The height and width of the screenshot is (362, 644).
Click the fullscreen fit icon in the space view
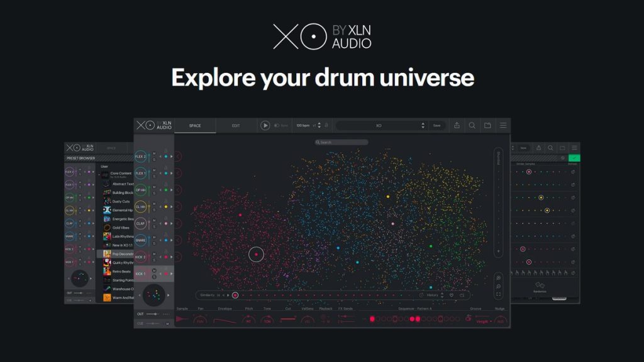tap(498, 294)
